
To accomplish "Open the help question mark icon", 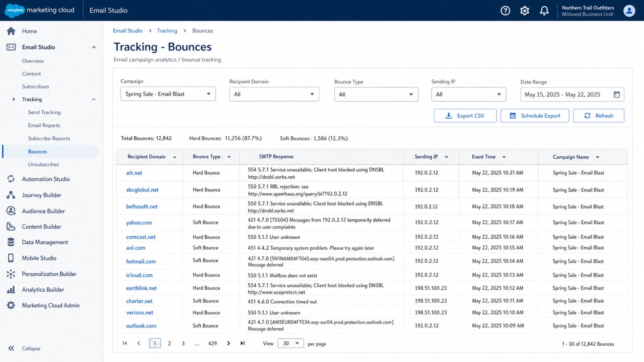I will point(505,11).
